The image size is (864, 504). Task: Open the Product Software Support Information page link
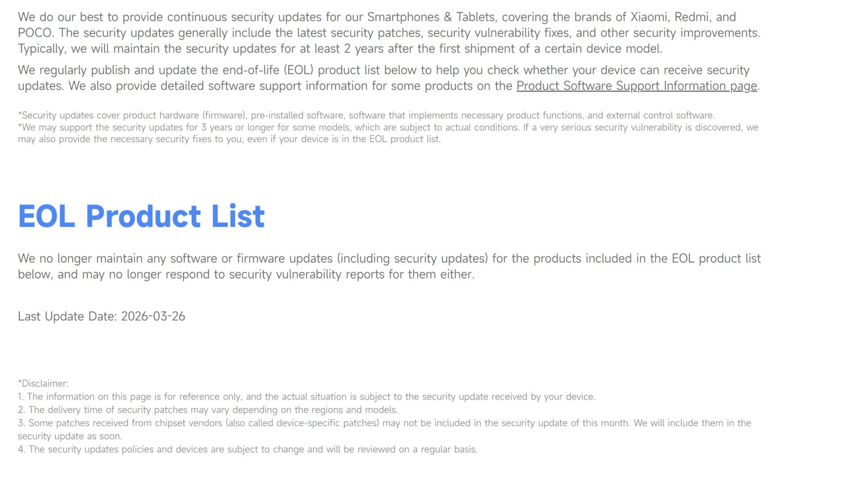[636, 86]
